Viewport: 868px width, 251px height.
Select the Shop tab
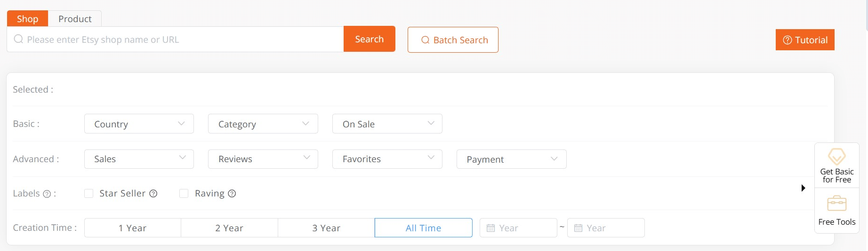(x=27, y=19)
